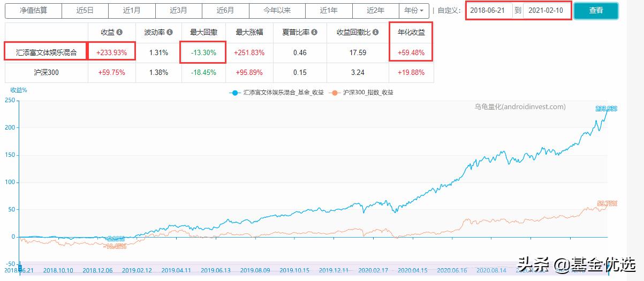The height and width of the screenshot is (281, 644).
Task: Click the 2020.02.17 x-axis date label
Action: coord(373,270)
